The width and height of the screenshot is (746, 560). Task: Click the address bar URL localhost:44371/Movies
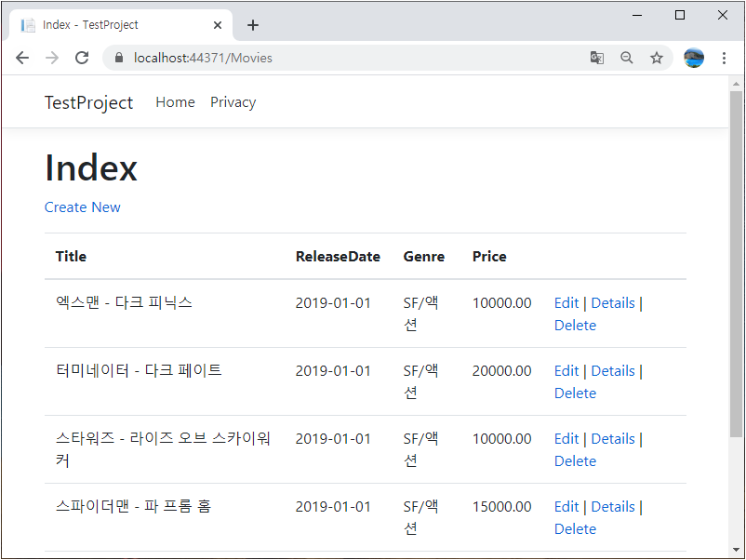pos(203,58)
